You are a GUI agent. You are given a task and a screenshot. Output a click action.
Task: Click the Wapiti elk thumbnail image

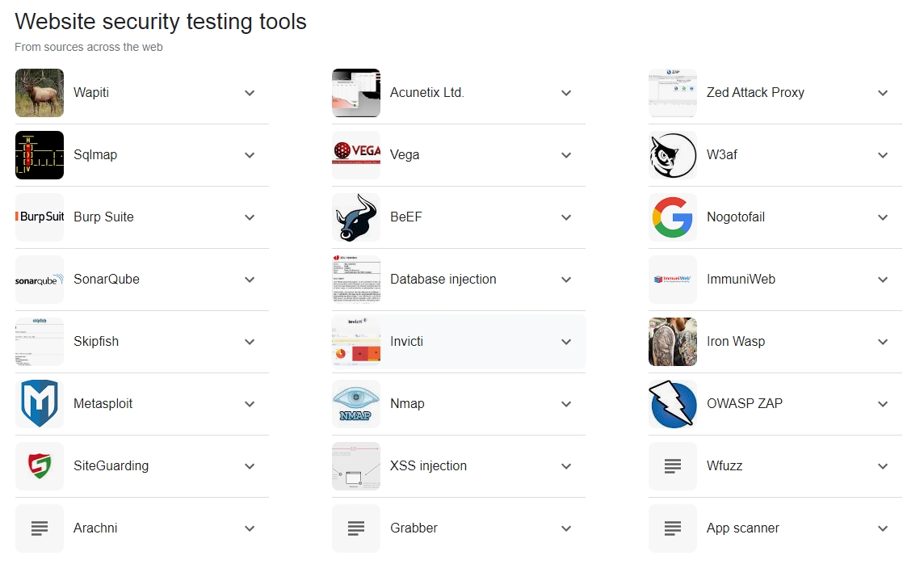click(40, 93)
